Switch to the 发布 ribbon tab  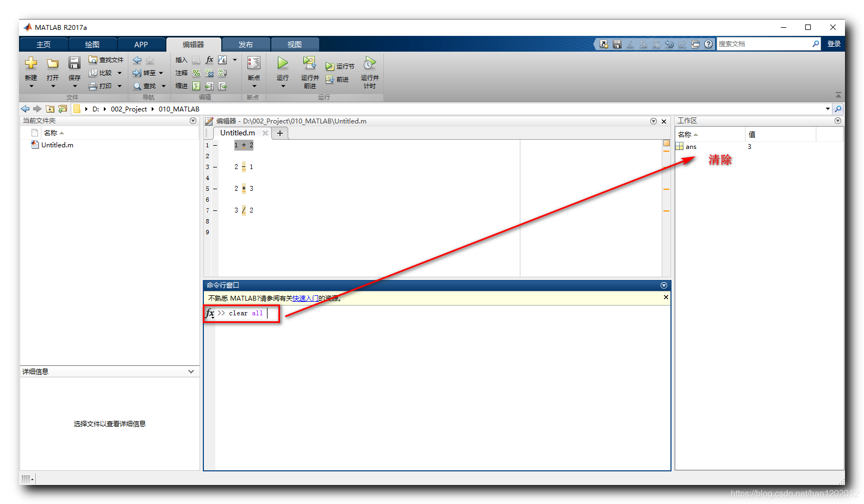tap(246, 45)
